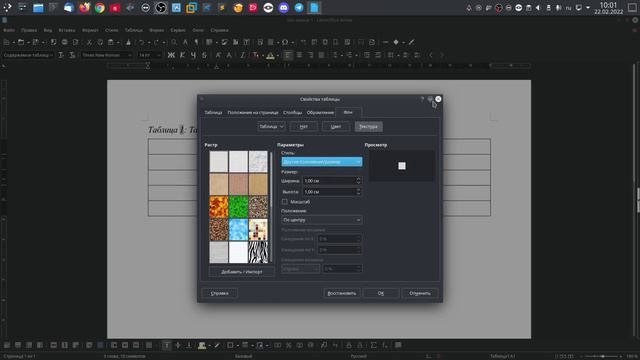
Task: Toggle formatting marks (¶) icon
Action: 196,42
